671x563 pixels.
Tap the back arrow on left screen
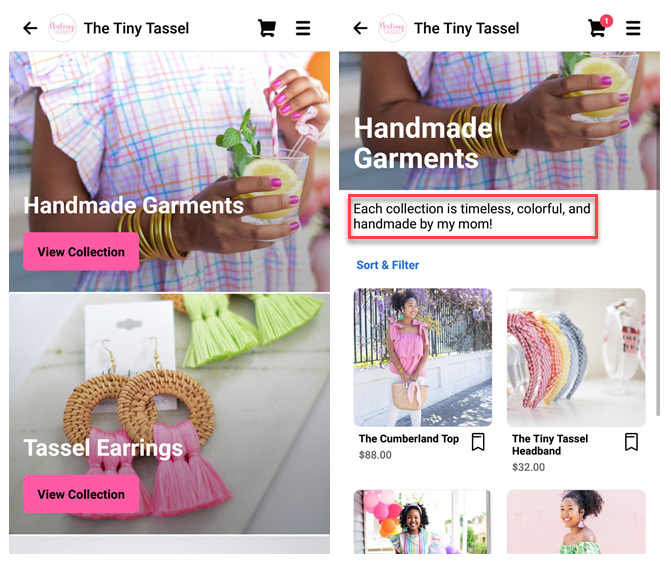[x=30, y=28]
